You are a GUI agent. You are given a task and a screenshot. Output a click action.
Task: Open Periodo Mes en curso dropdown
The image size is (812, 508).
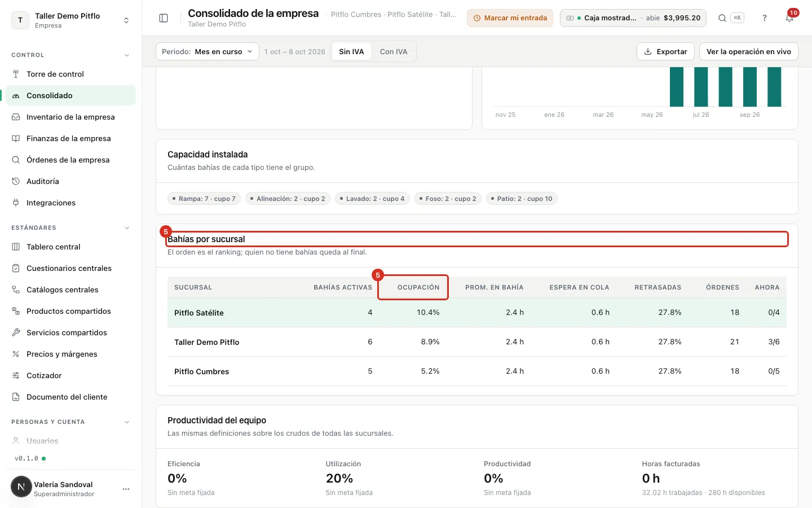pyautogui.click(x=207, y=51)
